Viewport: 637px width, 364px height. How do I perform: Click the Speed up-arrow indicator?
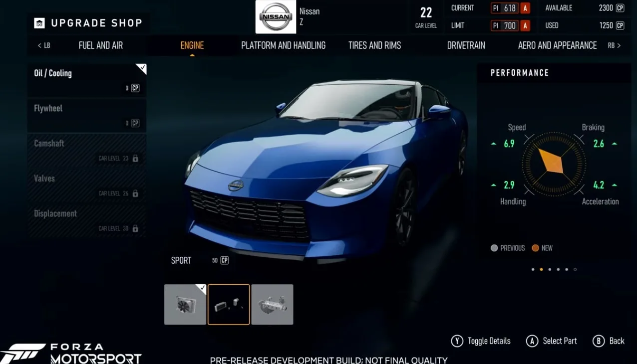(x=494, y=144)
